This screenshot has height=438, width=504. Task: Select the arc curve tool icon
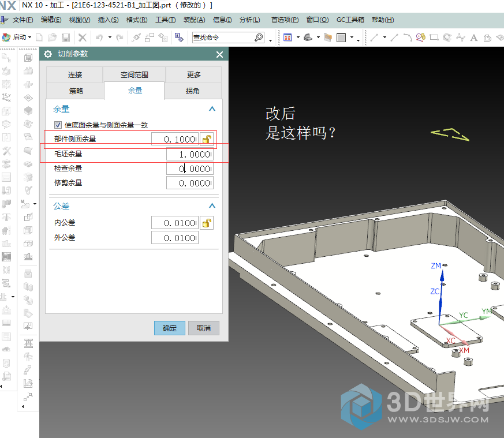tap(407, 38)
